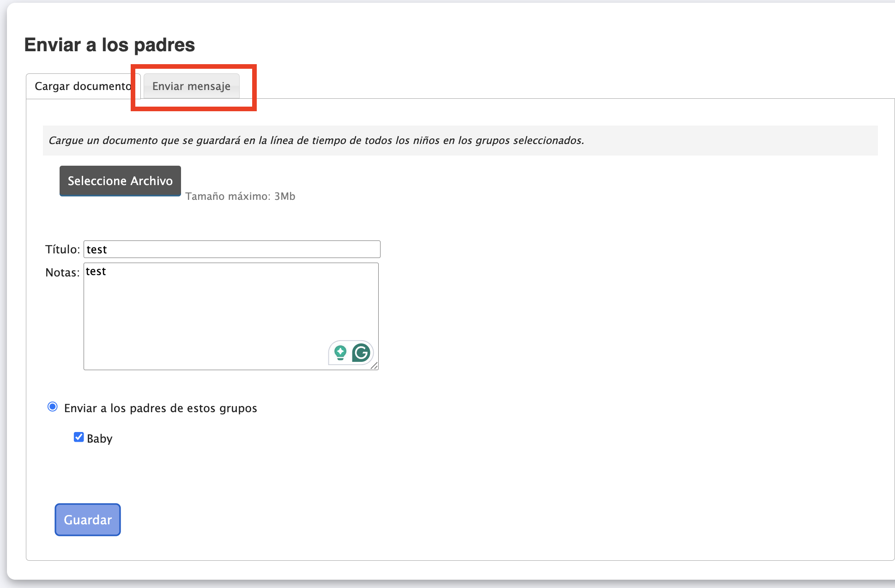Click the 'Notas:' field label
Screen dimensions: 895x588
click(x=62, y=272)
